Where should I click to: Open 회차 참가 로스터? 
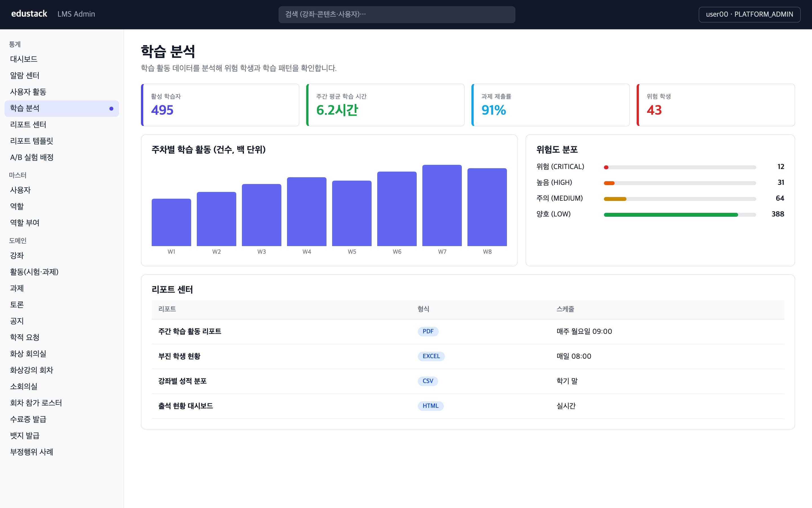[62, 403]
